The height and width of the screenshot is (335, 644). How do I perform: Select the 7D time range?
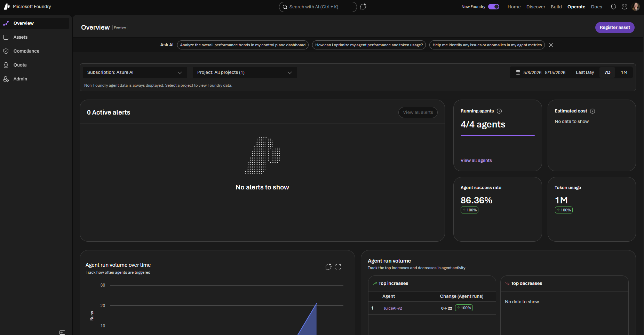[x=607, y=72]
